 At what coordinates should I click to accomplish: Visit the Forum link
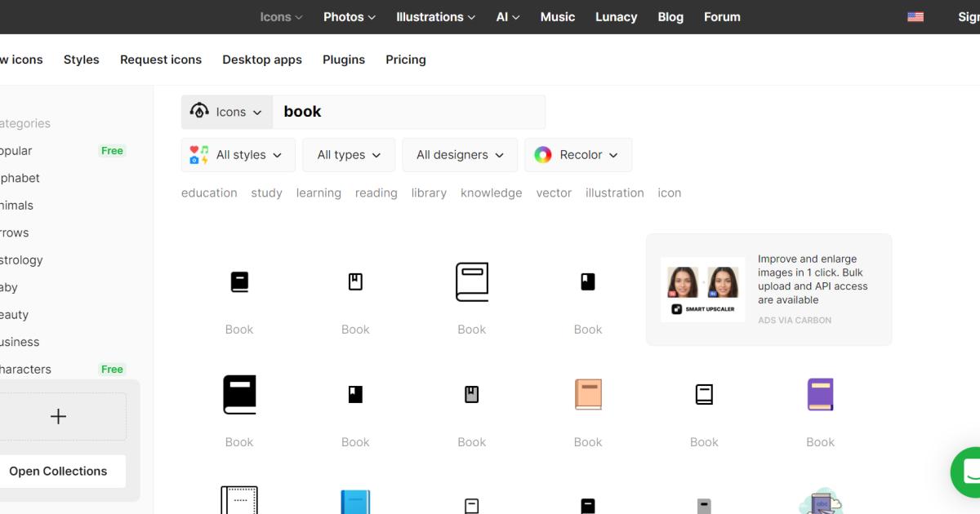[x=722, y=17]
